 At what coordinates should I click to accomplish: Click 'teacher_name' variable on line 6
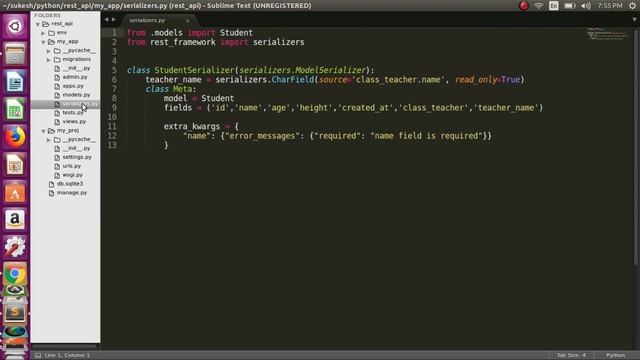(x=173, y=80)
